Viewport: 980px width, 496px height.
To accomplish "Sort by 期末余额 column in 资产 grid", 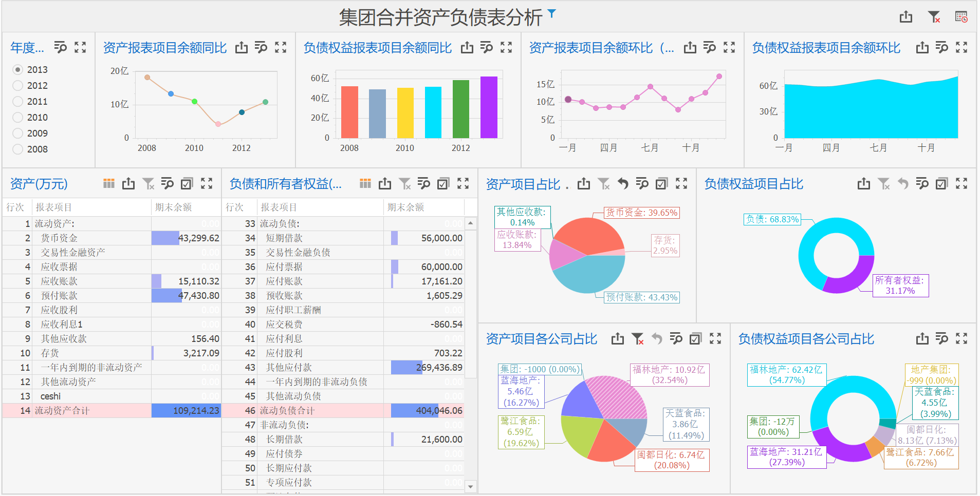I will pos(186,207).
